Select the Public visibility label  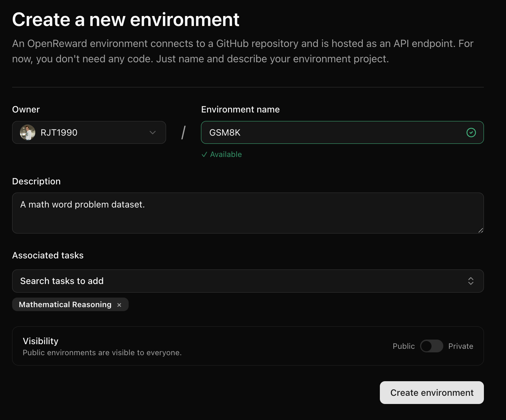(403, 346)
